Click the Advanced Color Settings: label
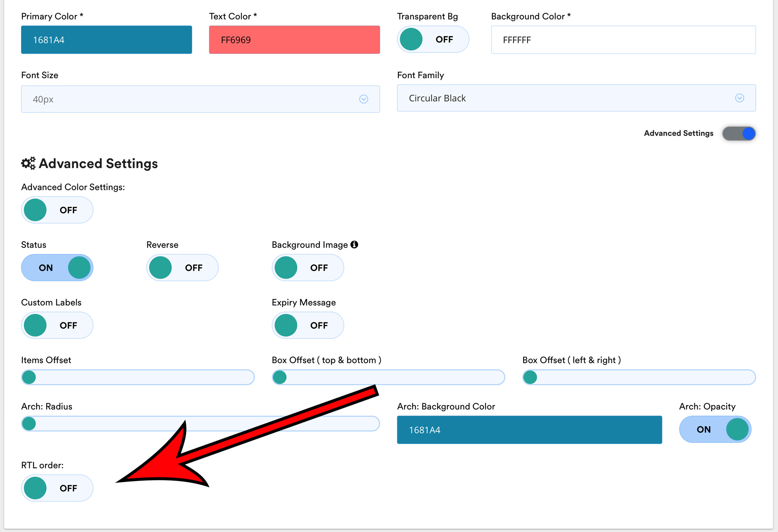 pyautogui.click(x=73, y=187)
